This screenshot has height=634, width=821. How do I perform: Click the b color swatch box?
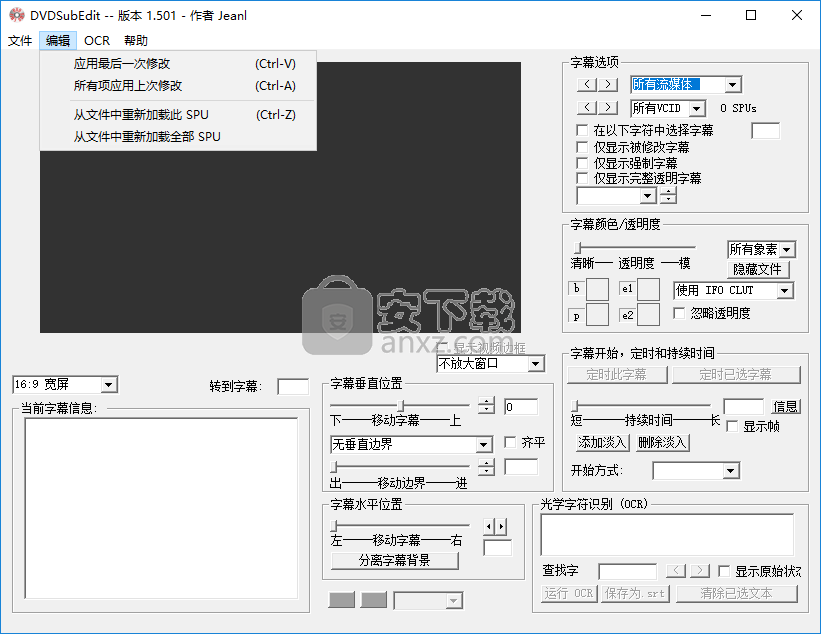(597, 289)
